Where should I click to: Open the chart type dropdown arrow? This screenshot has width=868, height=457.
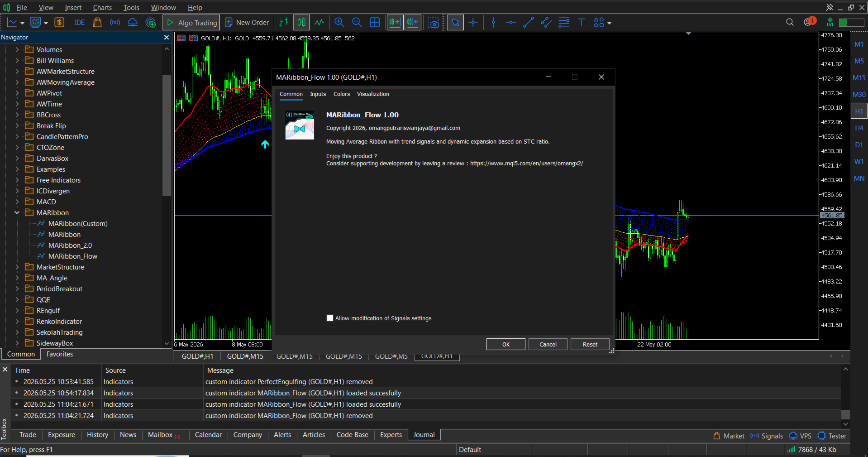click(22, 23)
